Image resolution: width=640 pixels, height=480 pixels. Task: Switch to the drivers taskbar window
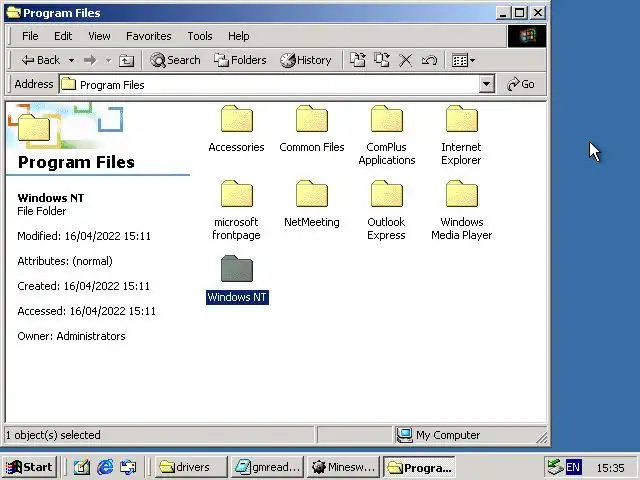(191, 467)
